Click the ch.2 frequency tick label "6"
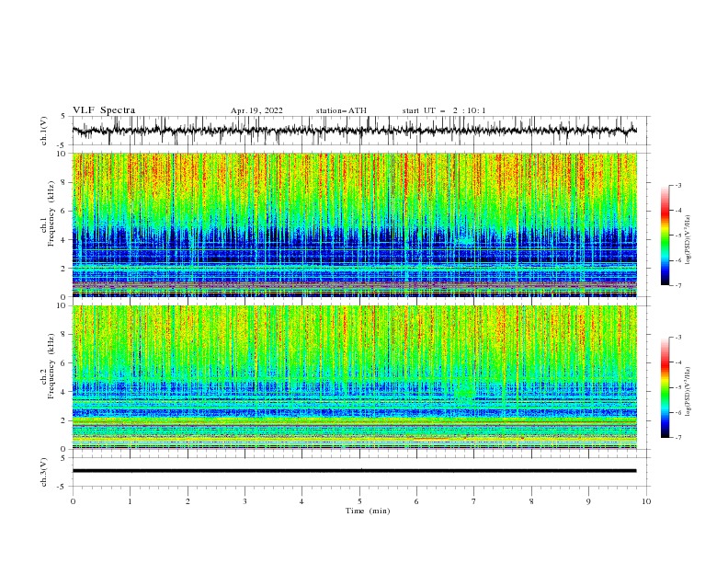728x563 pixels. pyautogui.click(x=64, y=363)
